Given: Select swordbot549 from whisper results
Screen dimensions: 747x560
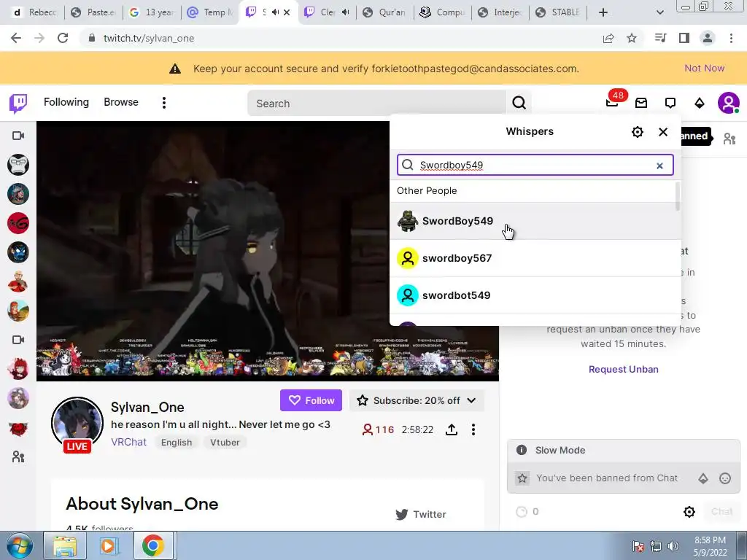Looking at the screenshot, I should [535, 295].
